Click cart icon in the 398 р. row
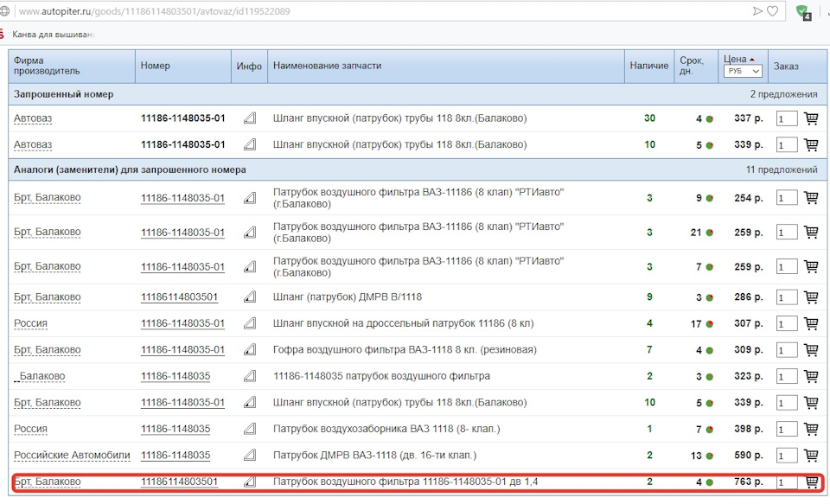The image size is (830, 504). [811, 429]
